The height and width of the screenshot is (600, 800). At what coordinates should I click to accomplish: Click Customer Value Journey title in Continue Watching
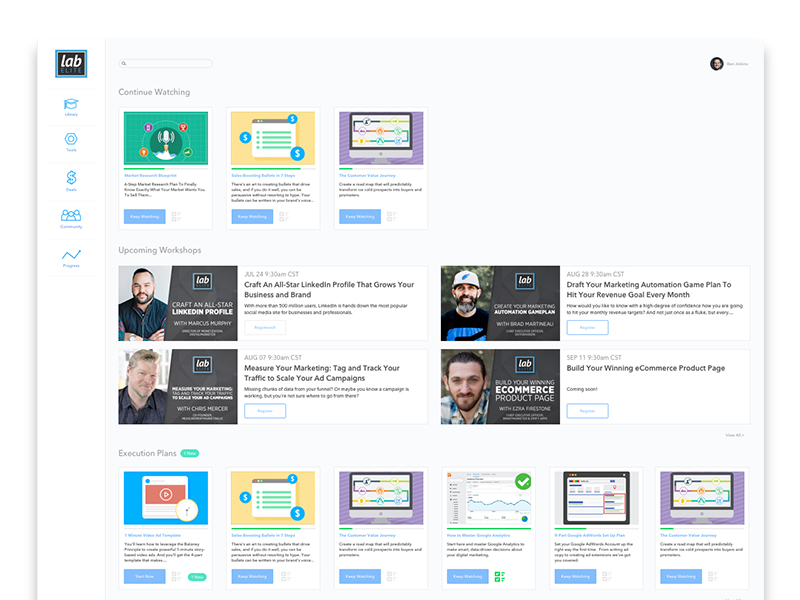[367, 176]
